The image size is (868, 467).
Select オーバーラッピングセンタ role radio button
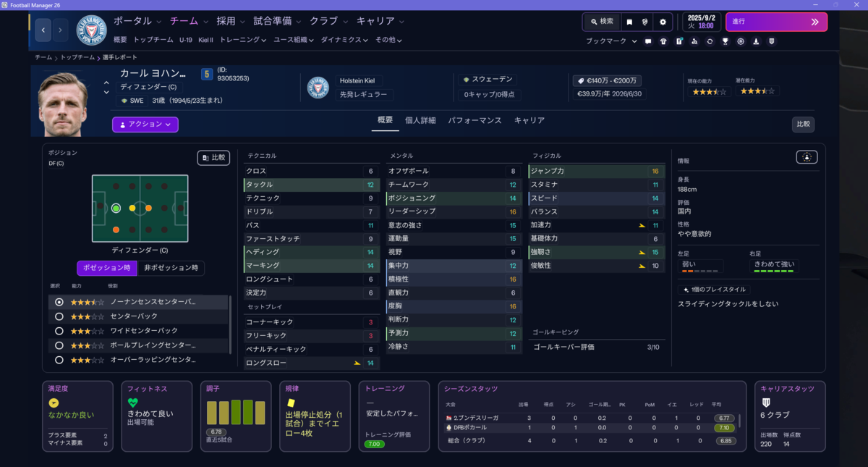pyautogui.click(x=59, y=360)
